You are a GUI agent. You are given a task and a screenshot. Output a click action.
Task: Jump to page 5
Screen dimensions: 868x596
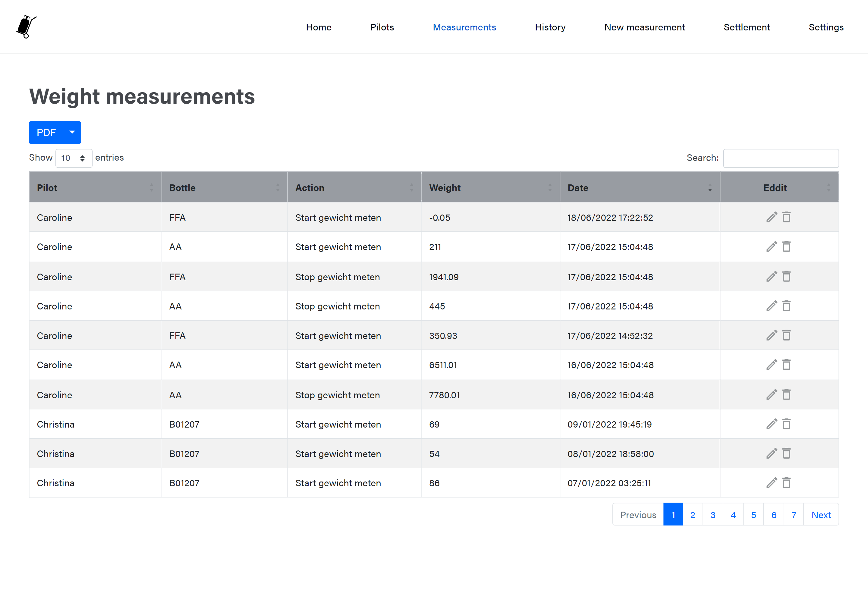click(753, 515)
